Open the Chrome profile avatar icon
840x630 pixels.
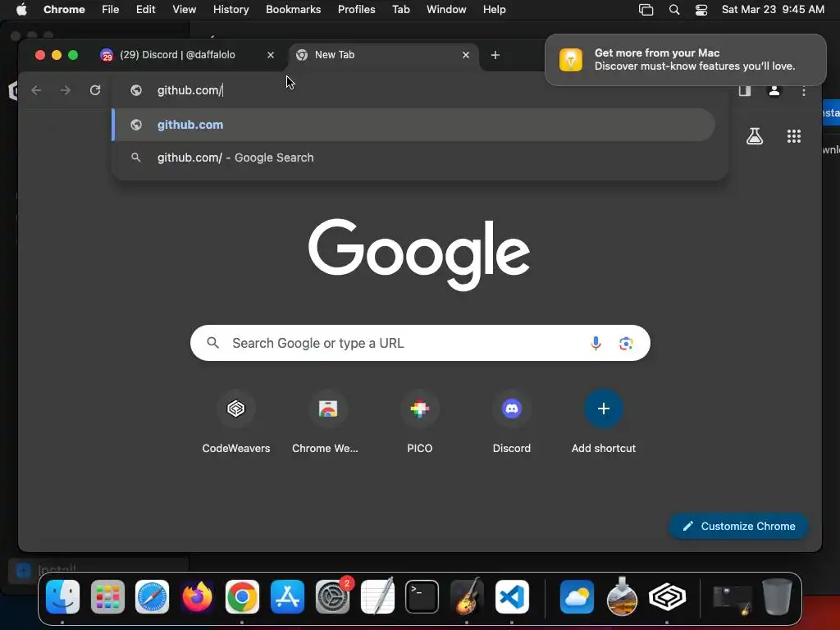(774, 90)
